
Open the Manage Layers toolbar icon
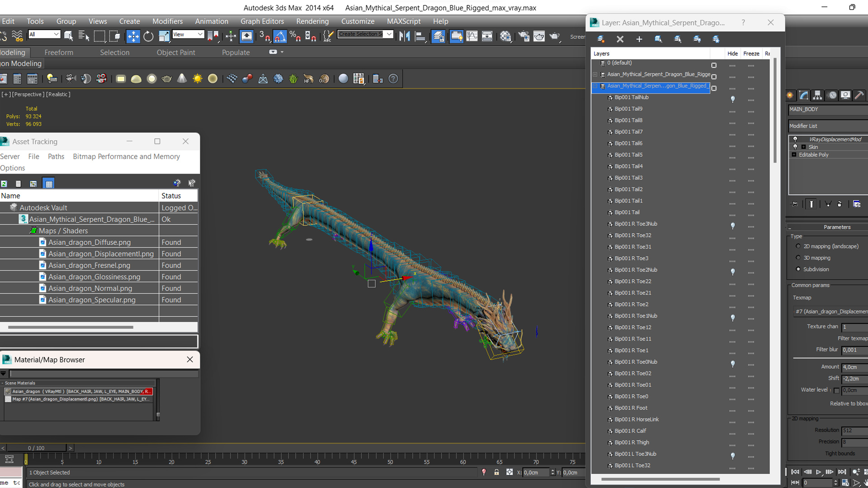click(438, 36)
